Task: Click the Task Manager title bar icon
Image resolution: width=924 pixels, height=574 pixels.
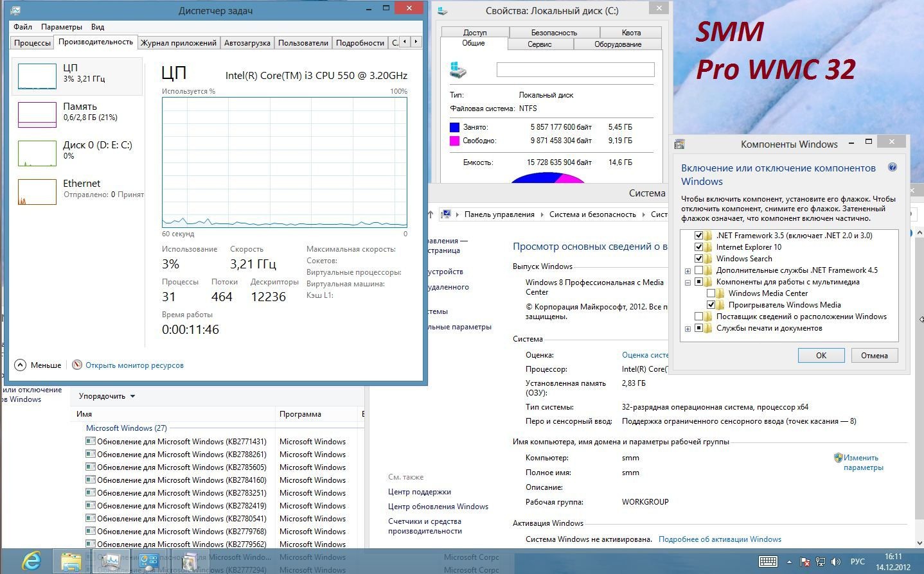Action: (15, 10)
